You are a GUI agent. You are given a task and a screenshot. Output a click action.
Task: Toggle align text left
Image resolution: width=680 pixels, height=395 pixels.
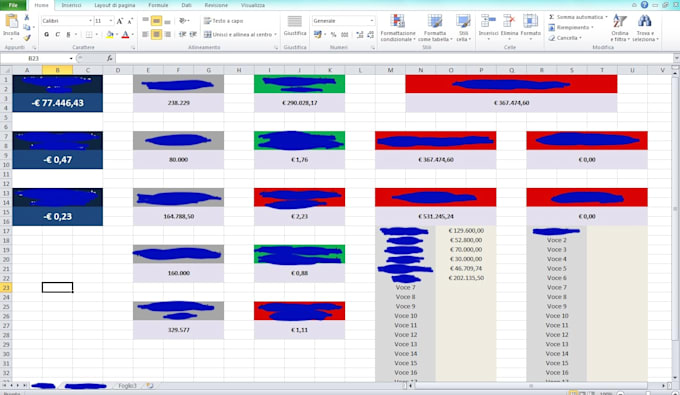click(146, 34)
